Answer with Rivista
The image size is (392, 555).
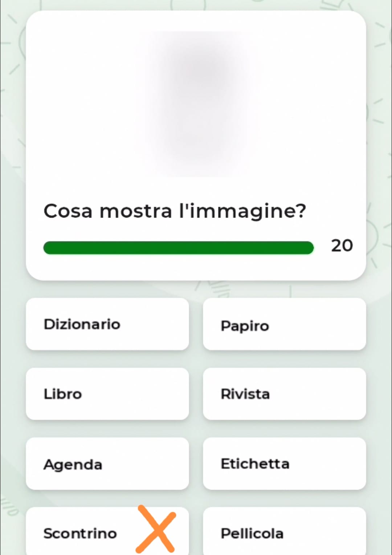(x=285, y=394)
